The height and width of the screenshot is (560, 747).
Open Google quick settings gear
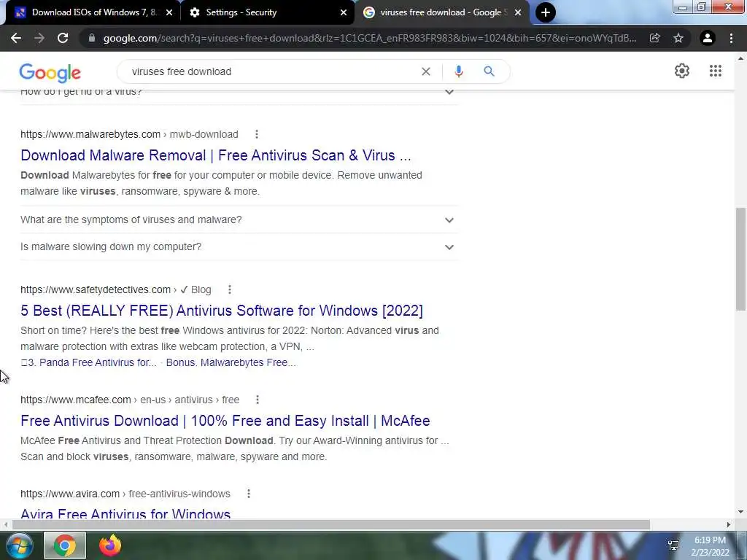[x=682, y=71]
